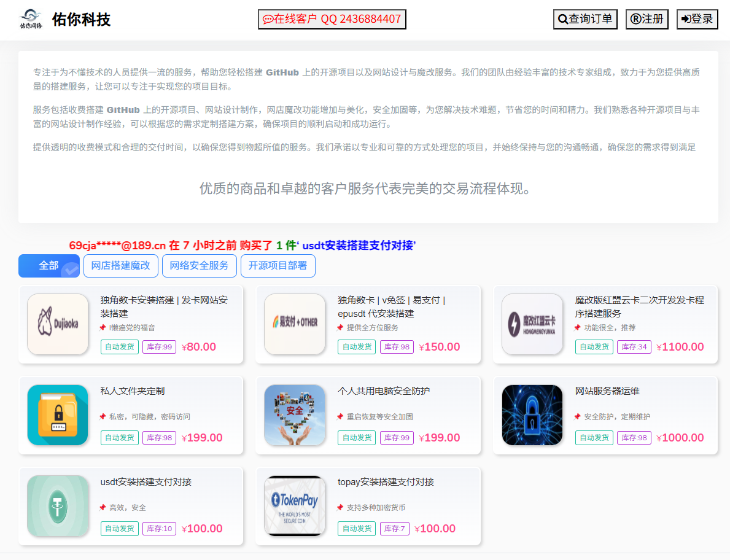The image size is (730, 560).
Task: Select the green USDT Tether icon
Action: click(58, 506)
